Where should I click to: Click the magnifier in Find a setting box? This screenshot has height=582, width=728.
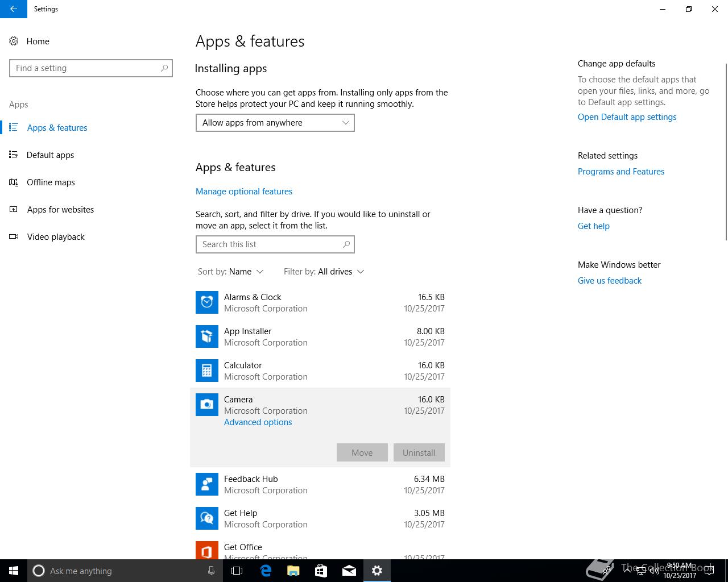coord(164,68)
